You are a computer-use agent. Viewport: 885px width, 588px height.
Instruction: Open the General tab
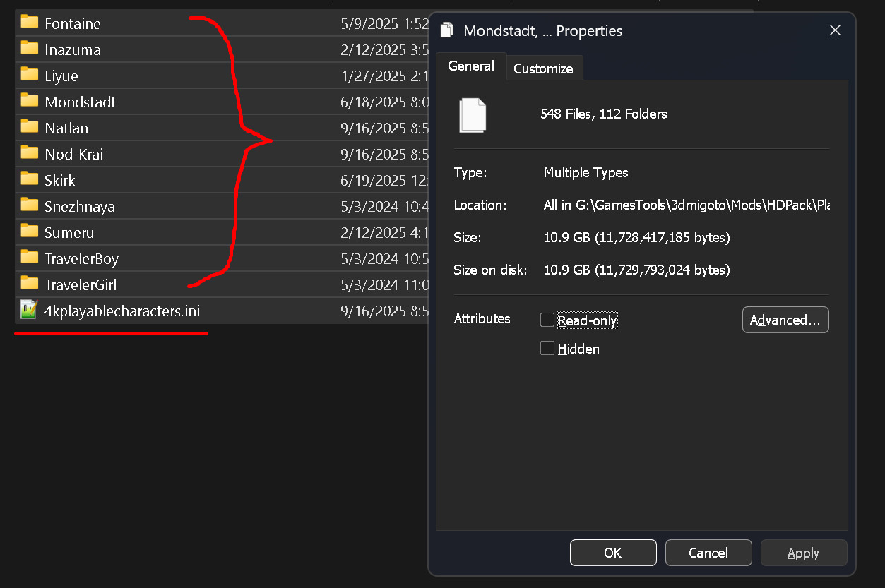[471, 66]
